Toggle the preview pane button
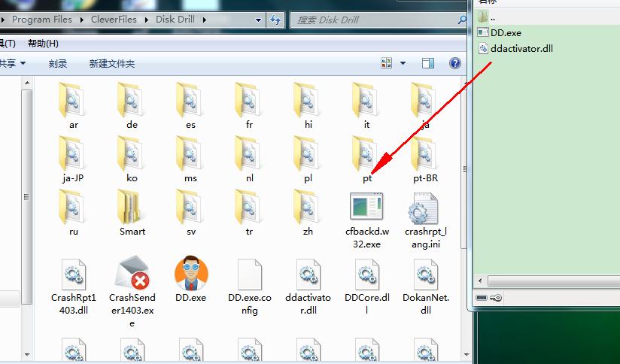620x364 pixels. [x=428, y=63]
